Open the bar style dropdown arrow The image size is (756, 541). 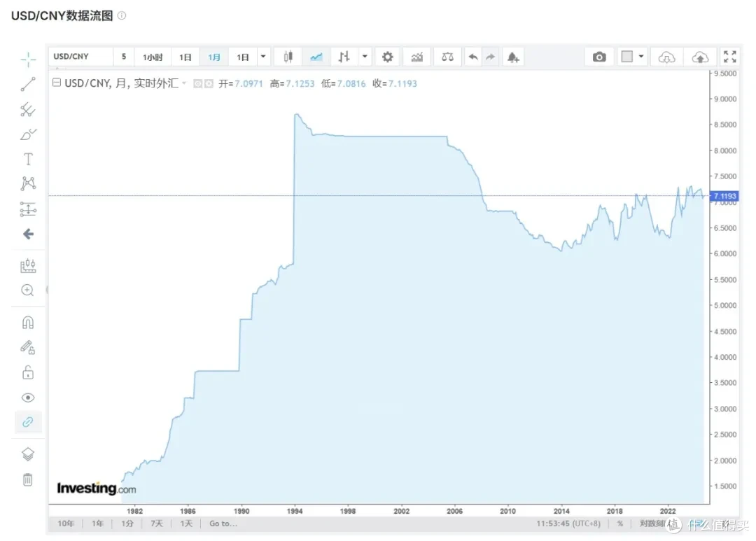(x=365, y=57)
